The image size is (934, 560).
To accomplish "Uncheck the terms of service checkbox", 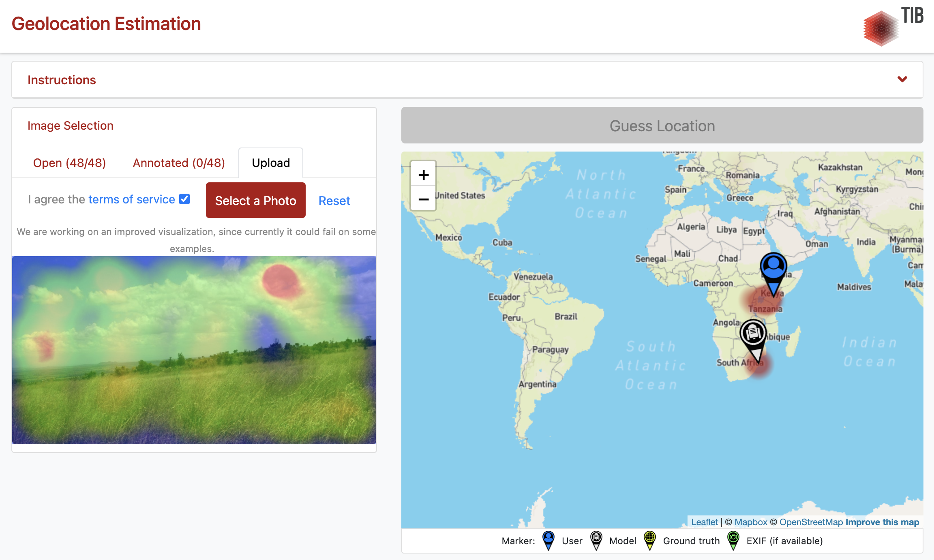I will [184, 199].
